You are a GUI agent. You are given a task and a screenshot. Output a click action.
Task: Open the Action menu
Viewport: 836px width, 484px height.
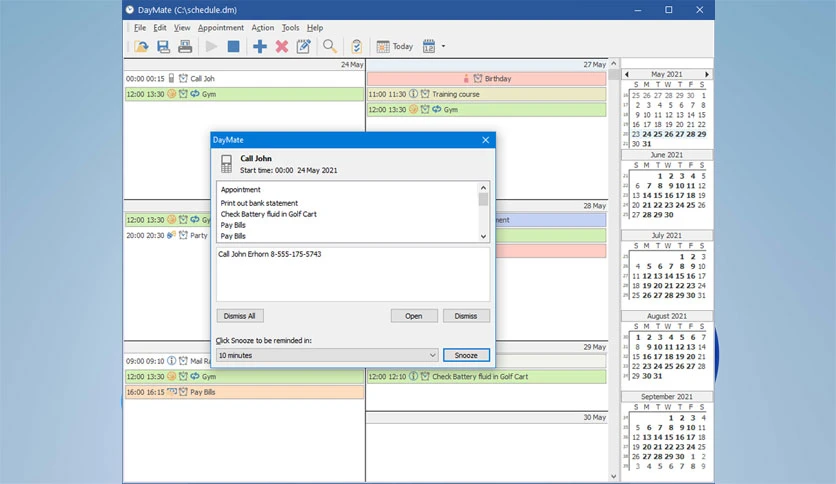[x=262, y=28]
